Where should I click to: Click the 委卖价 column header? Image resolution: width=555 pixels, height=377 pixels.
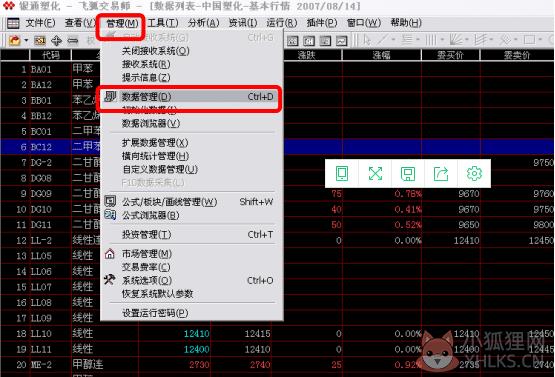pos(517,55)
